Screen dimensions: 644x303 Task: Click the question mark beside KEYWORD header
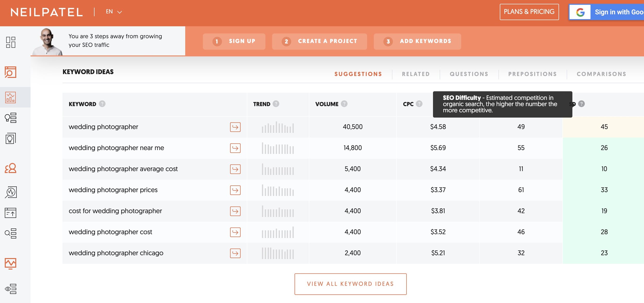pyautogui.click(x=102, y=104)
